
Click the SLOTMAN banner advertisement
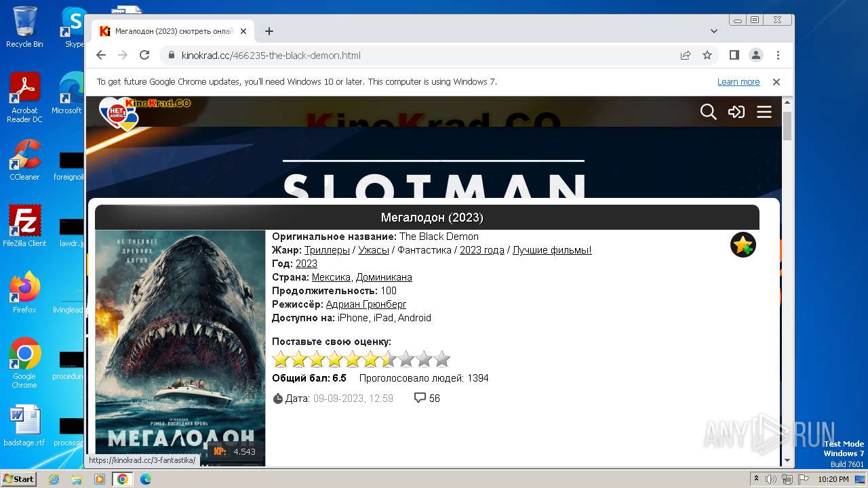point(433,178)
